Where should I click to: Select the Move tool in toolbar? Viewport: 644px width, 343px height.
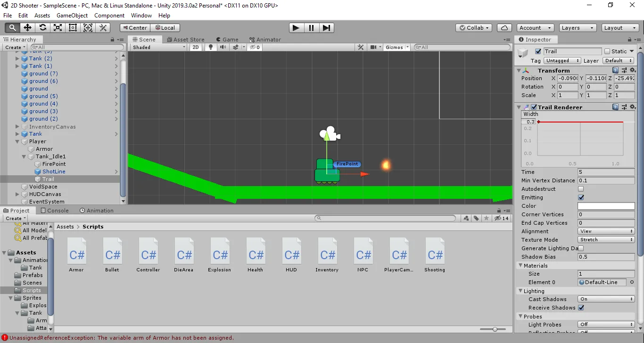pyautogui.click(x=27, y=28)
